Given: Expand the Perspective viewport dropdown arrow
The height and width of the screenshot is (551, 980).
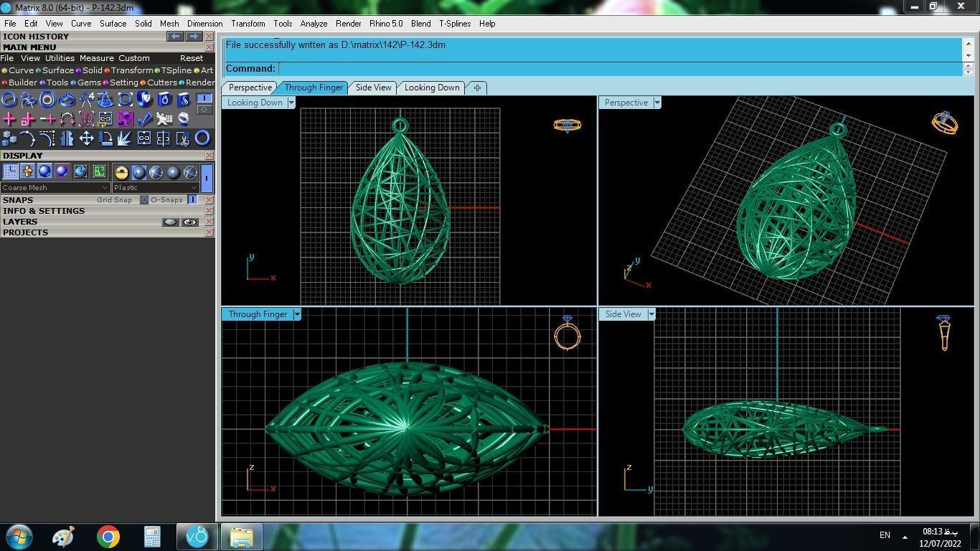Looking at the screenshot, I should click(657, 103).
